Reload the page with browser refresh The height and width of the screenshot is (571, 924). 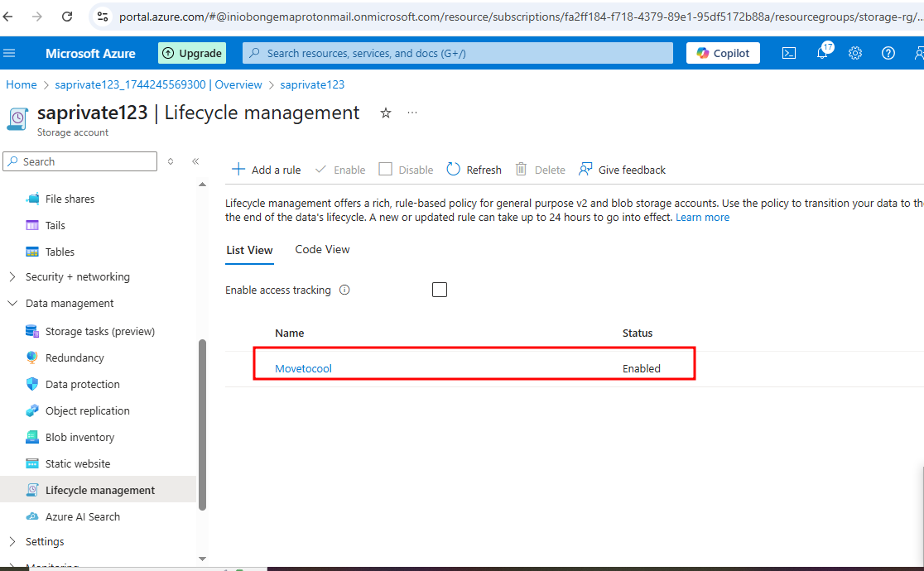[x=67, y=17]
